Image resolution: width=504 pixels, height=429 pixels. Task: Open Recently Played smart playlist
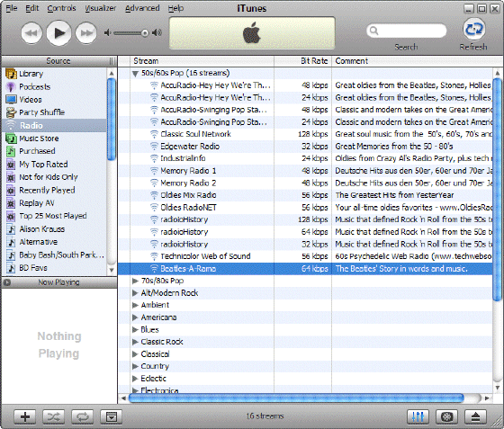(x=54, y=190)
